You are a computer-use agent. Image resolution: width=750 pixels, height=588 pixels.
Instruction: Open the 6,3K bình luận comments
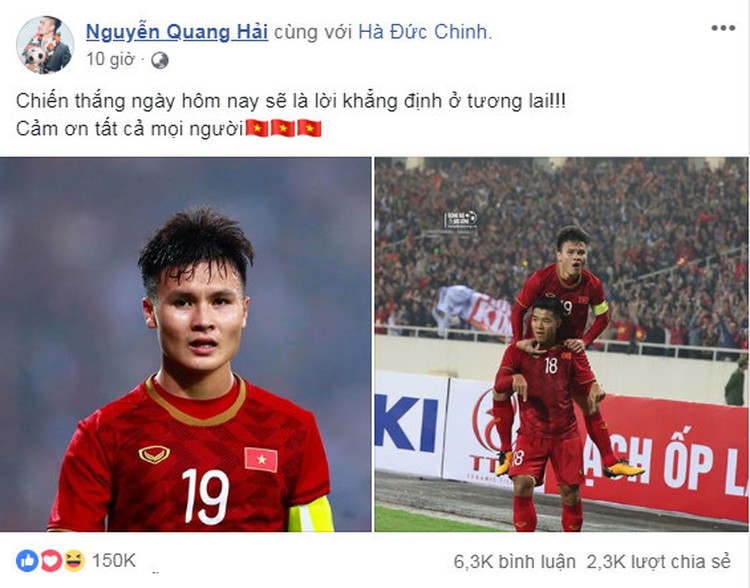pyautogui.click(x=514, y=562)
